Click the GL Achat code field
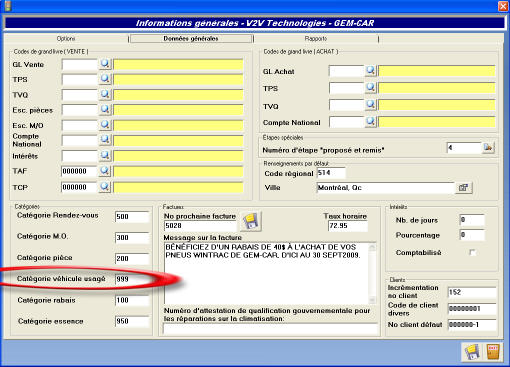510x367 pixels. [x=346, y=71]
